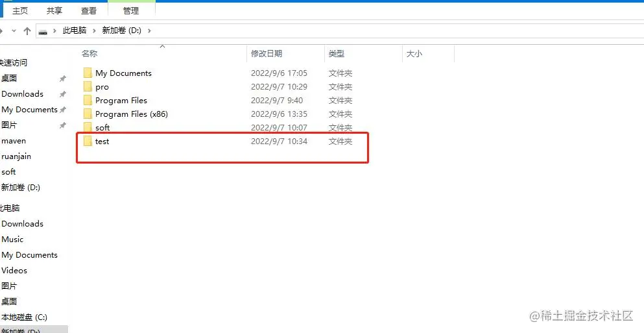Click date '2022/9/7 9:40' of Program Files
Screen dimensions: 644x333
pyautogui.click(x=277, y=101)
